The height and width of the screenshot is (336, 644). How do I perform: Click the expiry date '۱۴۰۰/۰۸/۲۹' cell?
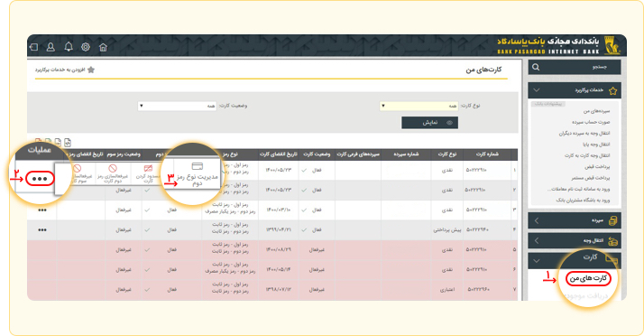(x=279, y=249)
